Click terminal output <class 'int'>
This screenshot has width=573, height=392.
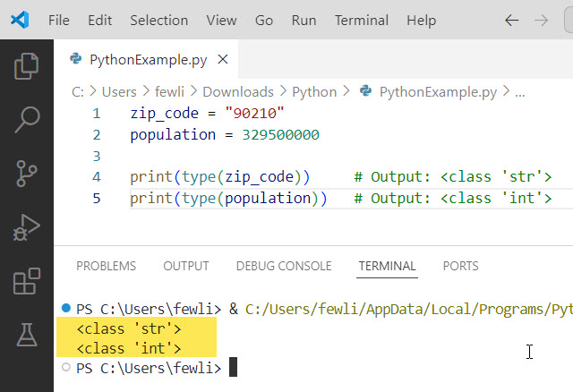pos(129,348)
